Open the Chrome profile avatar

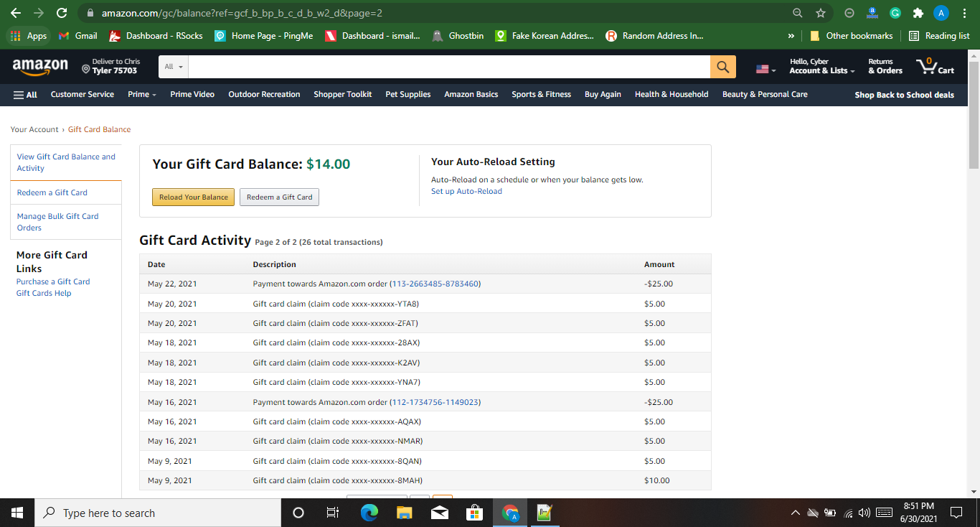[x=941, y=13]
